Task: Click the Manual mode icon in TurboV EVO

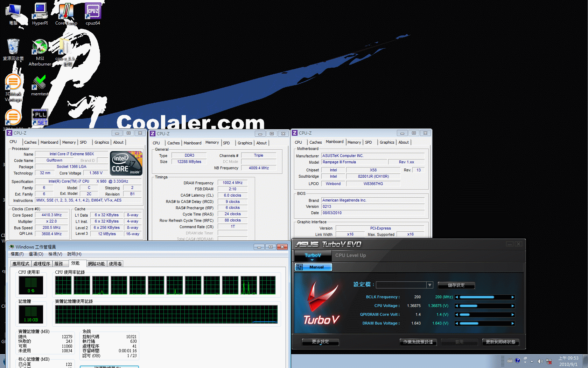Action: 300,267
